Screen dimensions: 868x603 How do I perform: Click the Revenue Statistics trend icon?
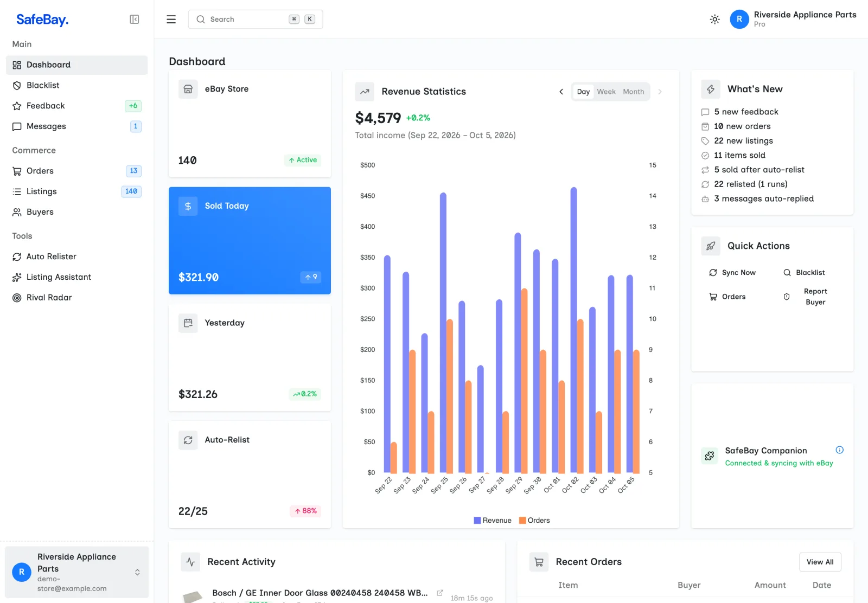(x=365, y=92)
